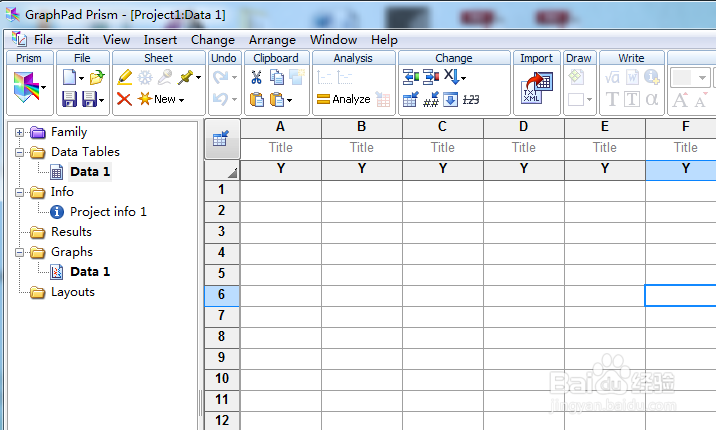Click the Analyze button
Image resolution: width=716 pixels, height=430 pixels.
point(343,99)
